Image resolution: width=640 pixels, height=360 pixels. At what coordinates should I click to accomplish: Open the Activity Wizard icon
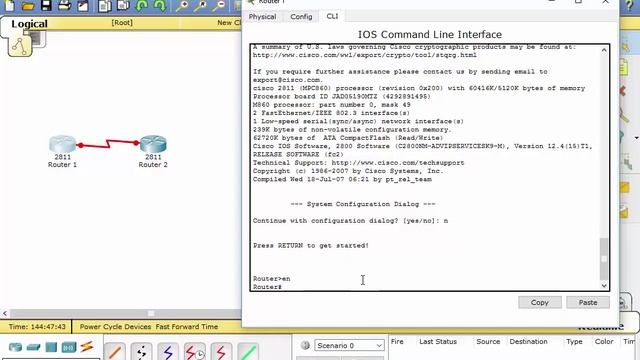click(x=83, y=5)
